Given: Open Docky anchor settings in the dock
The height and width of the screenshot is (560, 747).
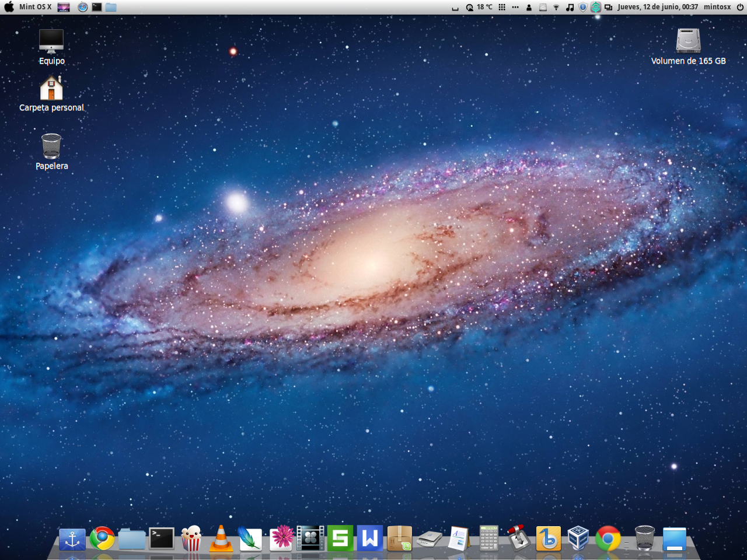Looking at the screenshot, I should click(x=72, y=539).
